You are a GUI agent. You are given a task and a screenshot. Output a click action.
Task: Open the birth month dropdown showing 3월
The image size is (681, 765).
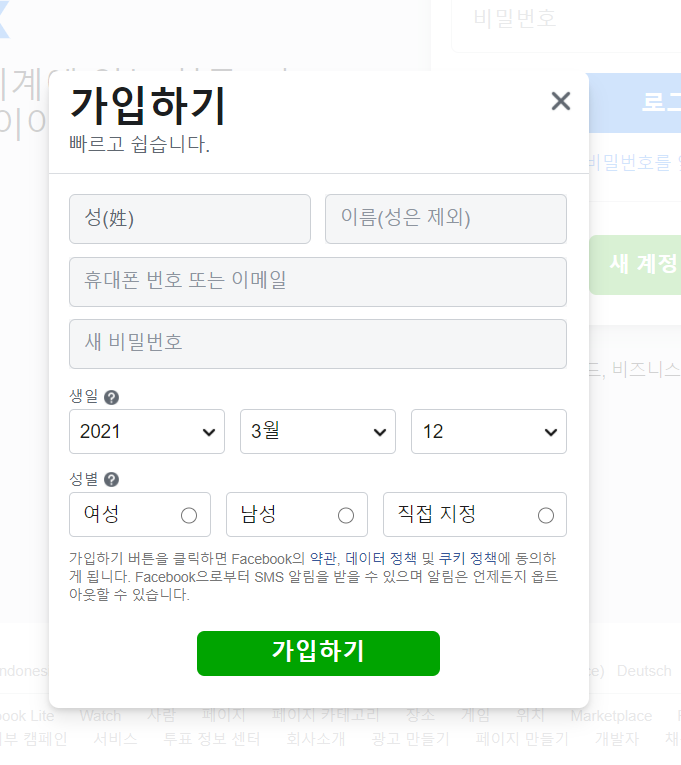point(318,432)
